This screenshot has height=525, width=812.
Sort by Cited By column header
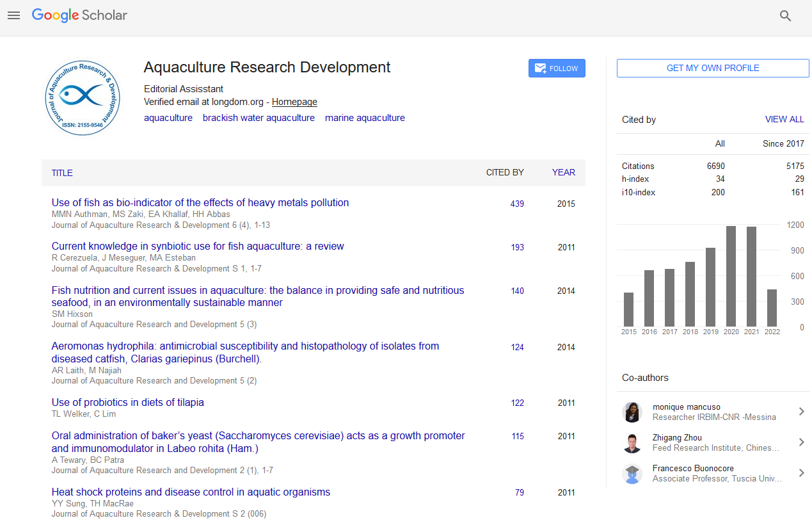505,172
